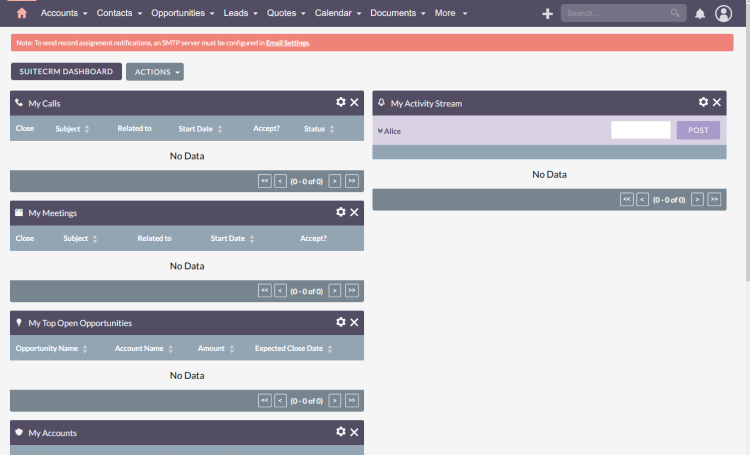Viewport: 750px width, 455px height.
Task: Click the Post button
Action: click(698, 130)
